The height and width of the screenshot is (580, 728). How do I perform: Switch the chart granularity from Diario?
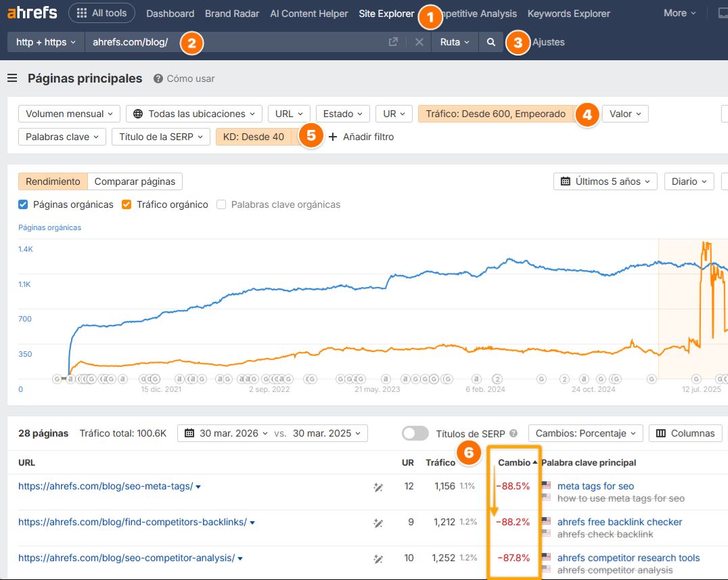pyautogui.click(x=689, y=181)
